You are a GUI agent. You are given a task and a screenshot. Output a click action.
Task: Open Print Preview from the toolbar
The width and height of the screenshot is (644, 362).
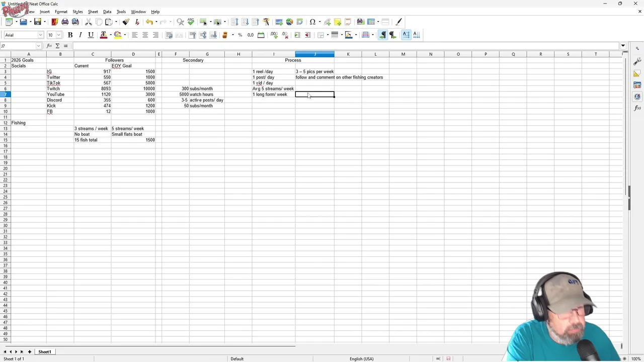coord(75,22)
